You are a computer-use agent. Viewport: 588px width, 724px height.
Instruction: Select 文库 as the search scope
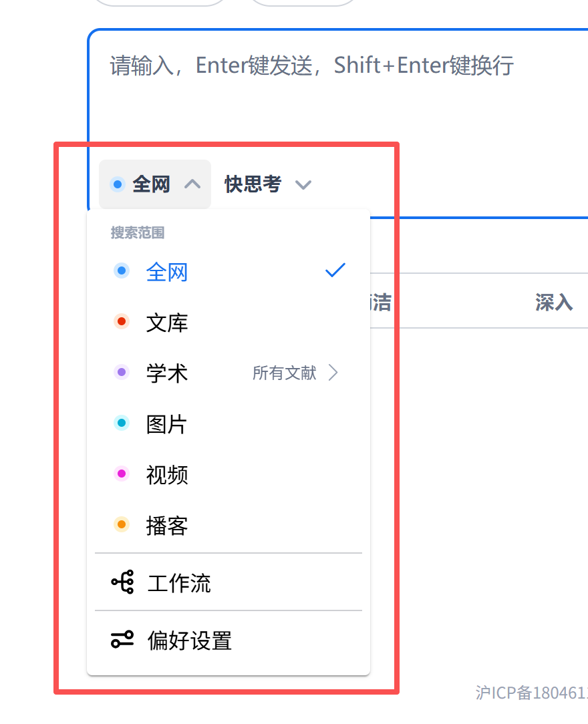pyautogui.click(x=166, y=322)
